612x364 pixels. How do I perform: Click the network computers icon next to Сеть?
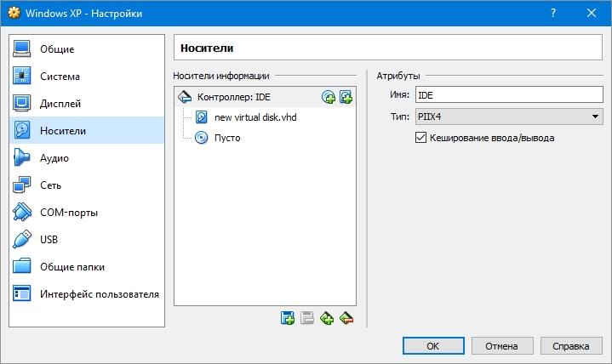[21, 185]
